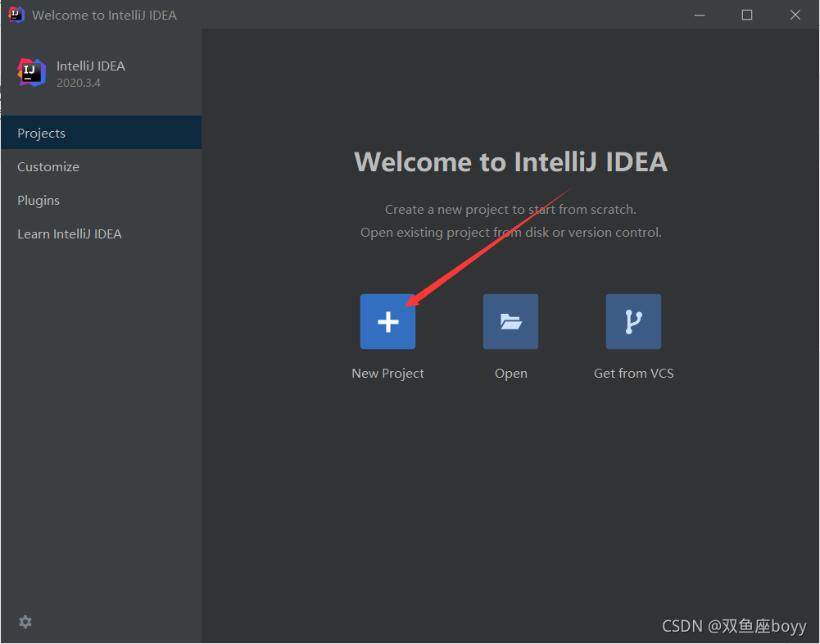Click the New Project label
The image size is (820, 644).
coord(387,373)
